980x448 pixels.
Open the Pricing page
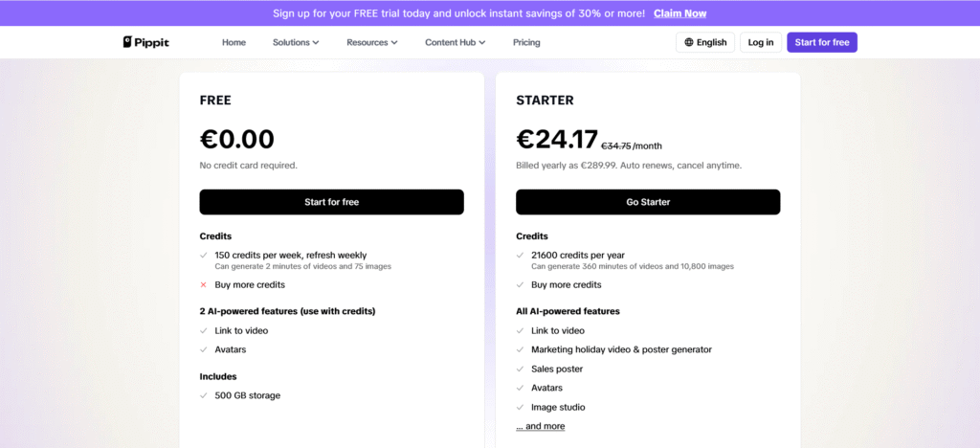526,42
